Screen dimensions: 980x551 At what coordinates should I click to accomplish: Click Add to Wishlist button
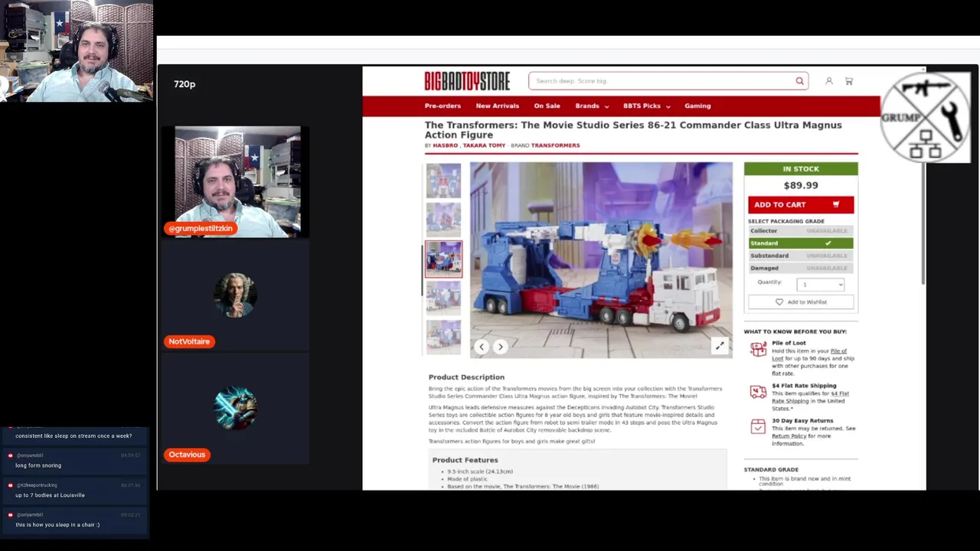(801, 302)
